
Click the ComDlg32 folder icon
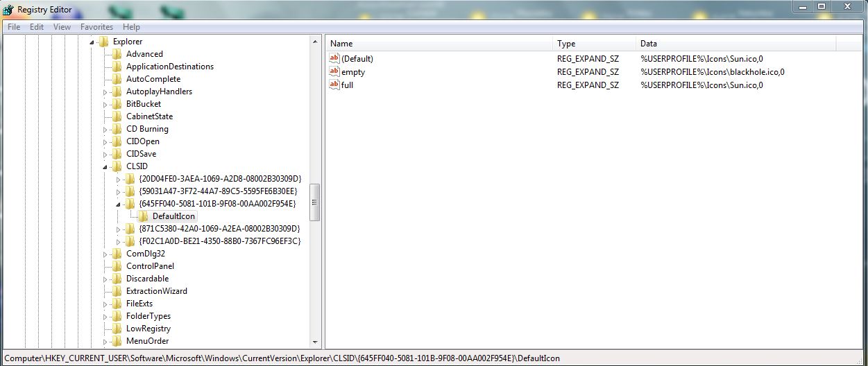tap(117, 254)
